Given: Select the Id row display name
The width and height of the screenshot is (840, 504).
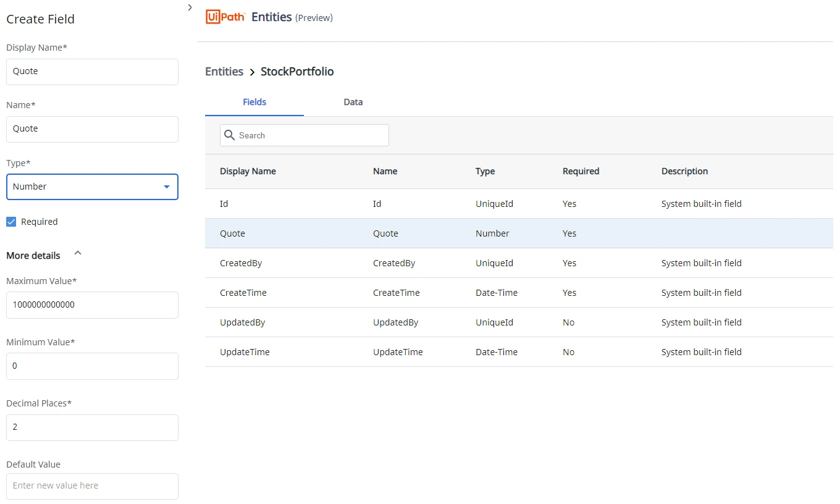Looking at the screenshot, I should [x=224, y=204].
